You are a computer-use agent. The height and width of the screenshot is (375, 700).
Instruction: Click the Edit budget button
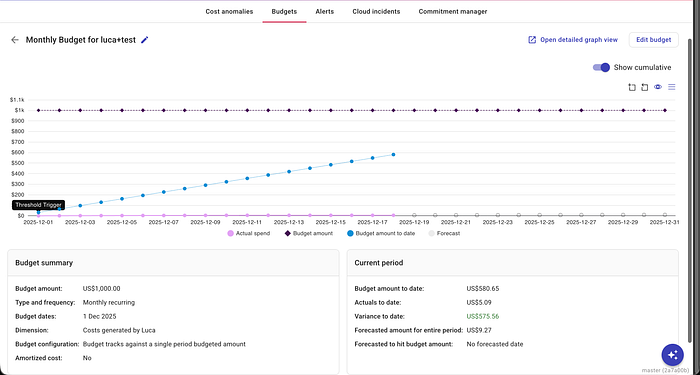654,40
